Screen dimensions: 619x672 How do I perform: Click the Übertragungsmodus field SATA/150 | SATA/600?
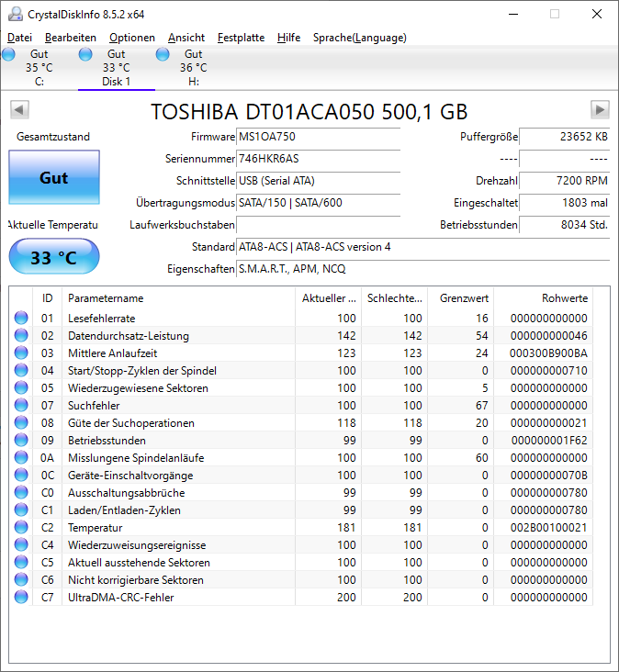pyautogui.click(x=318, y=203)
